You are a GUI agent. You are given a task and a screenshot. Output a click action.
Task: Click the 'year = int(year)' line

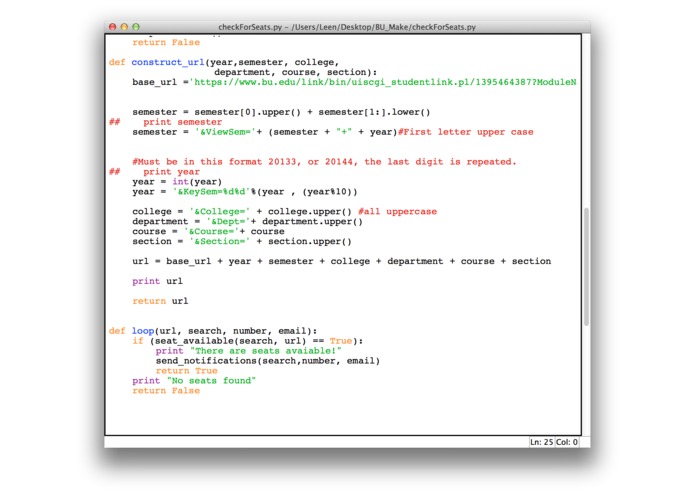click(x=177, y=182)
